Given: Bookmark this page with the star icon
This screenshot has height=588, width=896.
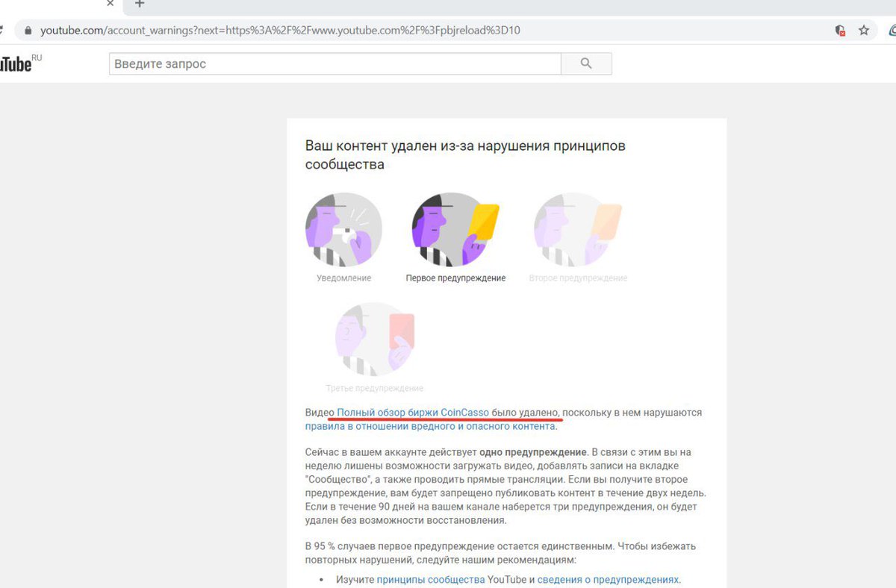Looking at the screenshot, I should pos(864,31).
